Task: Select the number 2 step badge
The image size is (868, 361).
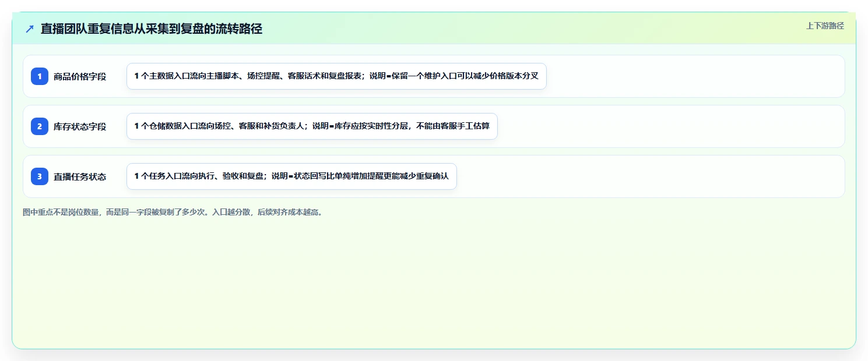Action: [40, 126]
